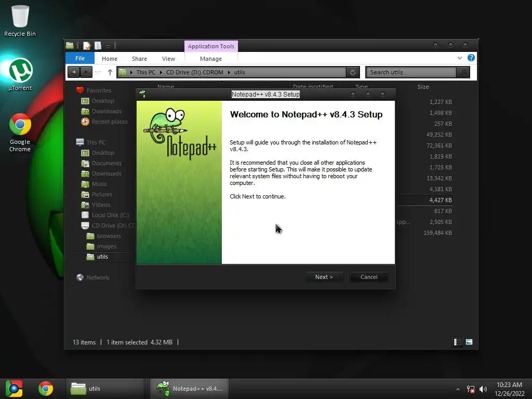Open Recent places in sidebar
Image resolution: width=532 pixels, height=399 pixels.
tap(110, 122)
